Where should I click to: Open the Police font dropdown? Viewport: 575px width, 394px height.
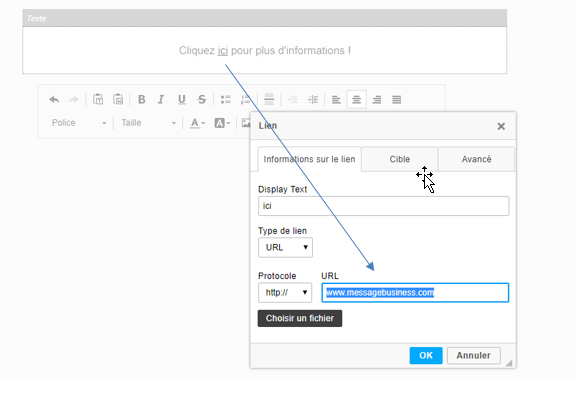[79, 123]
